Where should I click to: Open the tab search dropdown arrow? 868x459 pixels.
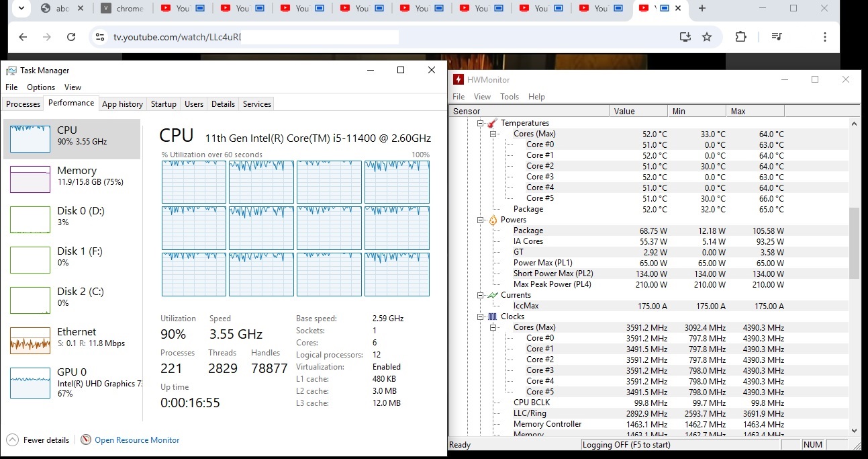(x=21, y=9)
